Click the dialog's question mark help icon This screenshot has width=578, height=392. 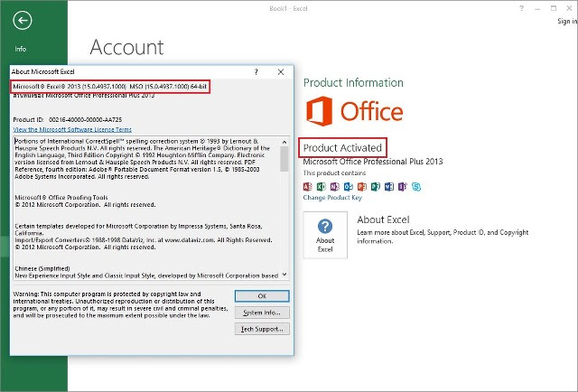coord(256,72)
